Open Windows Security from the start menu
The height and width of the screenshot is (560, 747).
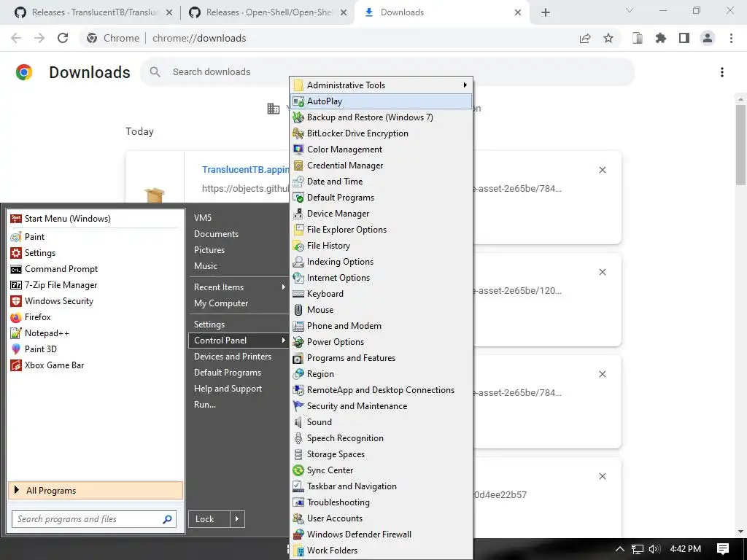coord(96,301)
